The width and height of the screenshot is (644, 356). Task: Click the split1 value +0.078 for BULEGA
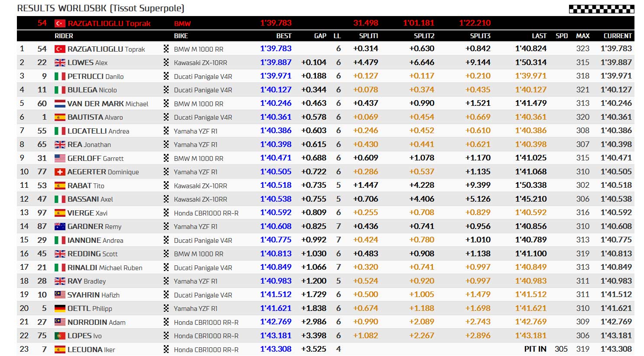366,90
